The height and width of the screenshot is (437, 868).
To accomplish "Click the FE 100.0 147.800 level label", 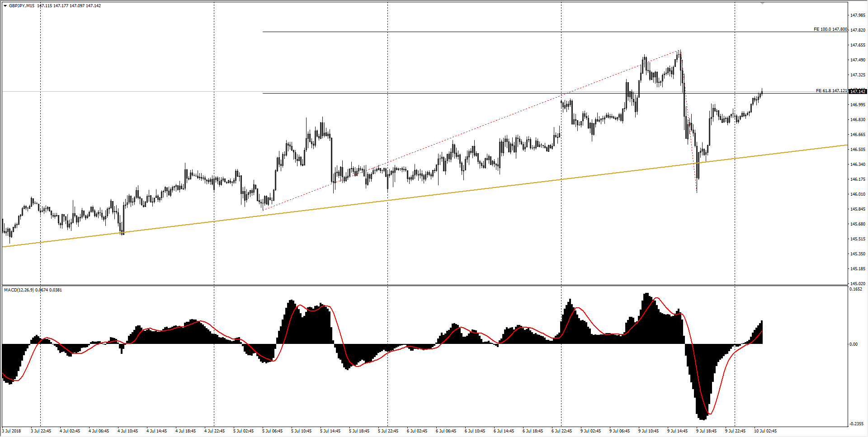I will pos(830,29).
